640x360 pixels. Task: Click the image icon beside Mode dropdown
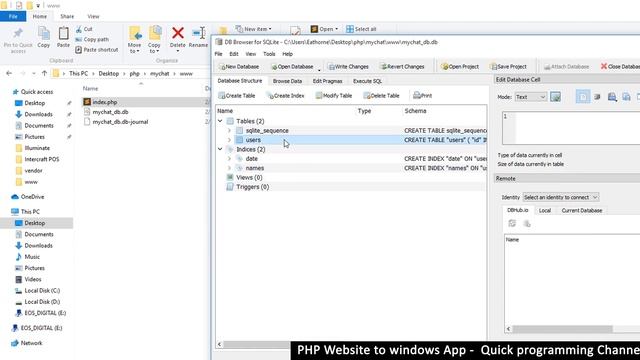tap(555, 97)
